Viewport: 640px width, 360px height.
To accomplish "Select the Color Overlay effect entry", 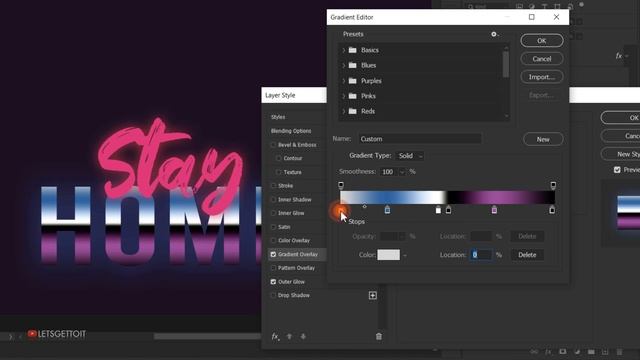I will click(294, 240).
